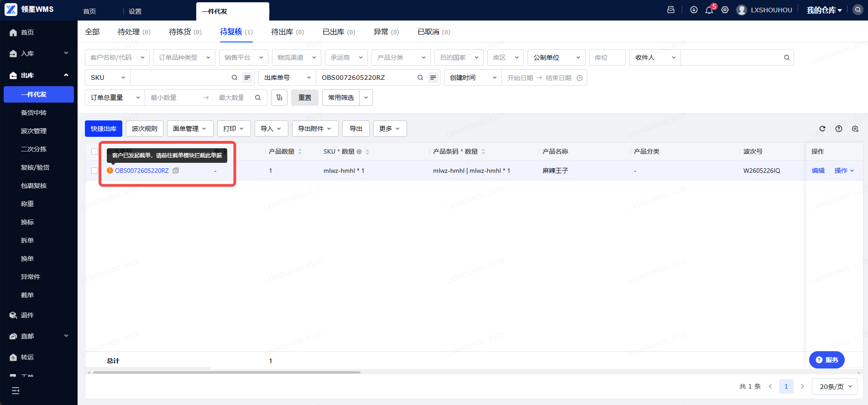
Task: Click 快捷出库 button
Action: pos(104,129)
